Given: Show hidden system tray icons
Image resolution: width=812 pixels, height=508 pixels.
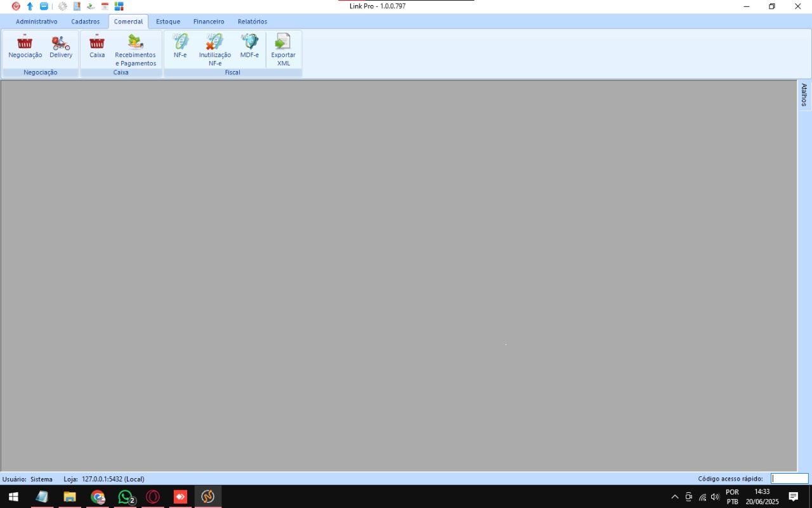Looking at the screenshot, I should pos(674,497).
